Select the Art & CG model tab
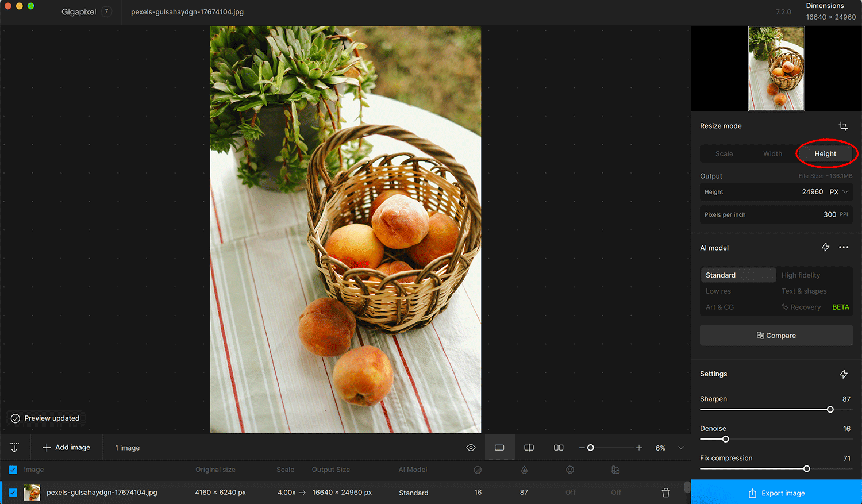 719,307
